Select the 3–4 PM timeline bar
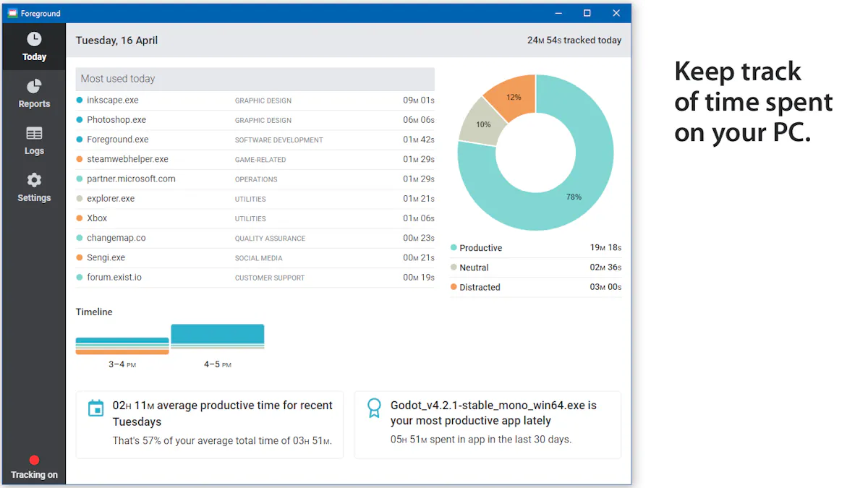The width and height of the screenshot is (868, 488). pos(122,346)
